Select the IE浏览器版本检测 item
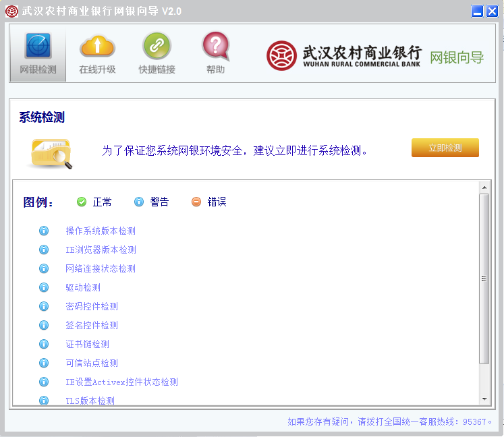 (101, 250)
